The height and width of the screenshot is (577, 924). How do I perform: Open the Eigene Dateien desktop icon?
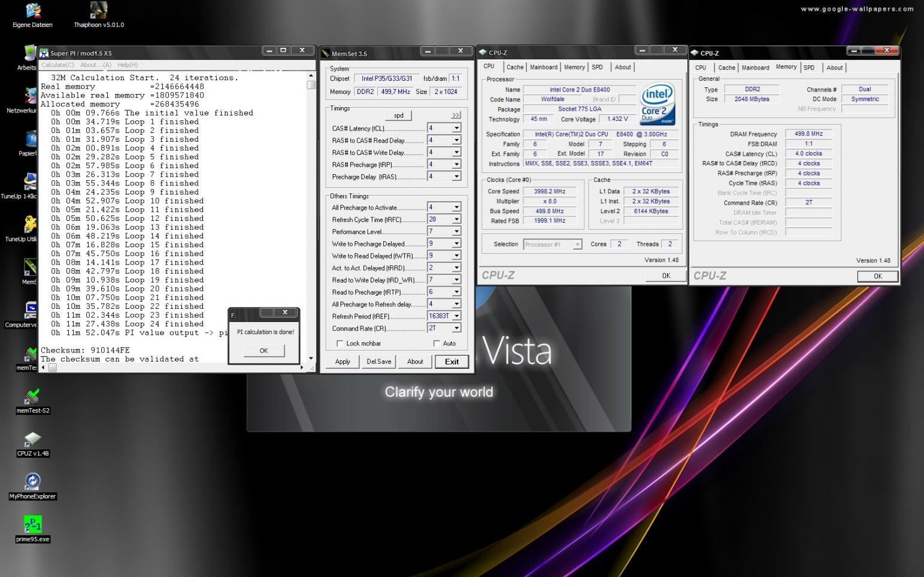[32, 16]
